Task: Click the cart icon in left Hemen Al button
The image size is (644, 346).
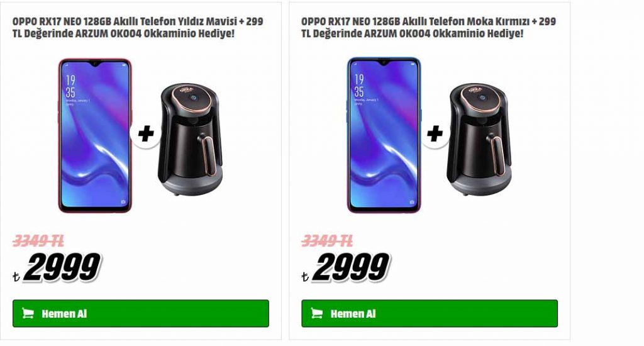Action: pos(28,313)
